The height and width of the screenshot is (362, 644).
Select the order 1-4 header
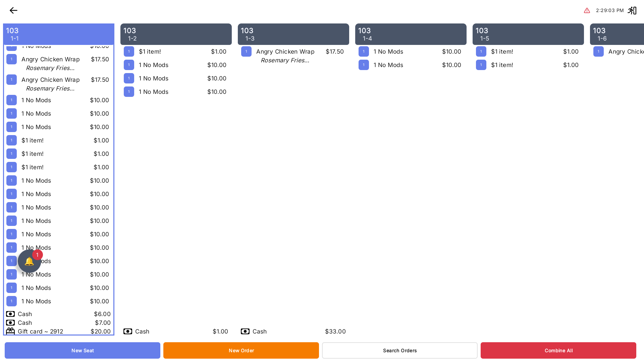click(x=411, y=34)
